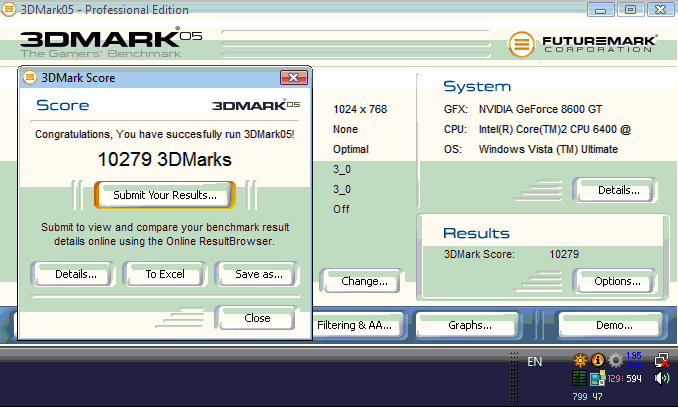Click the gray gear tray icon

click(x=615, y=360)
